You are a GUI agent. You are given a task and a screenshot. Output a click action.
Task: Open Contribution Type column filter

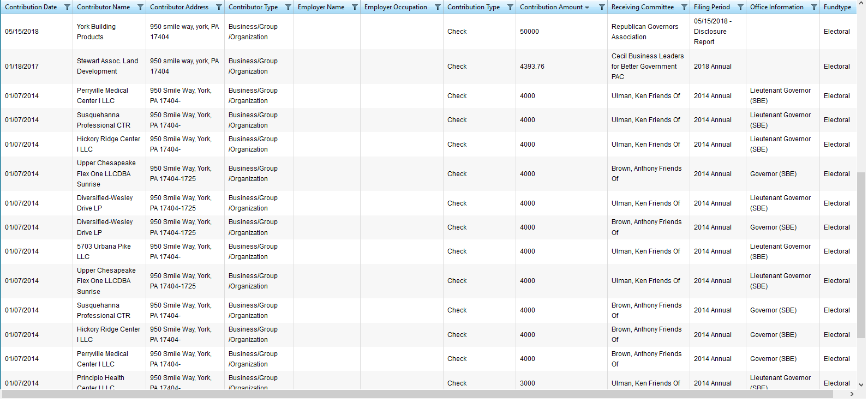(510, 7)
